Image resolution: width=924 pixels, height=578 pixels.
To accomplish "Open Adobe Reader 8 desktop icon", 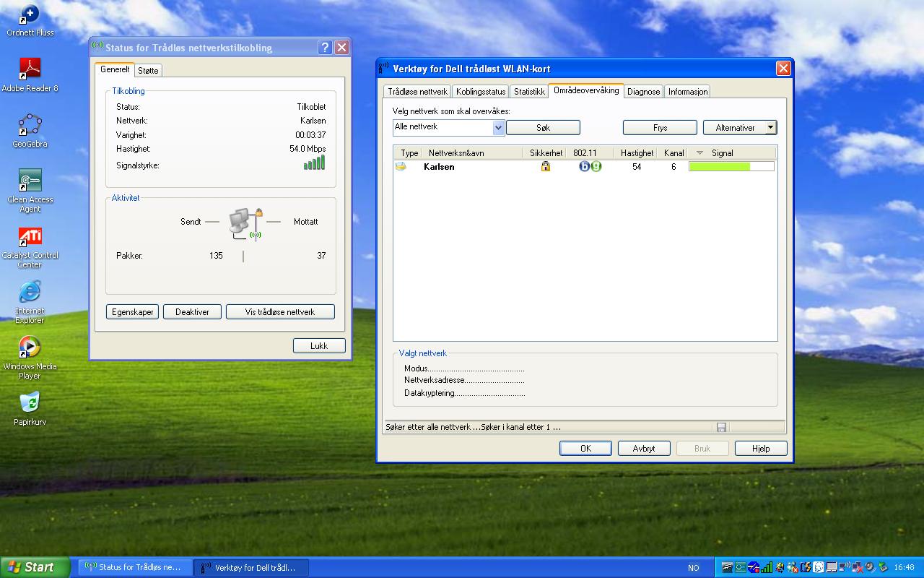I will 30,69.
